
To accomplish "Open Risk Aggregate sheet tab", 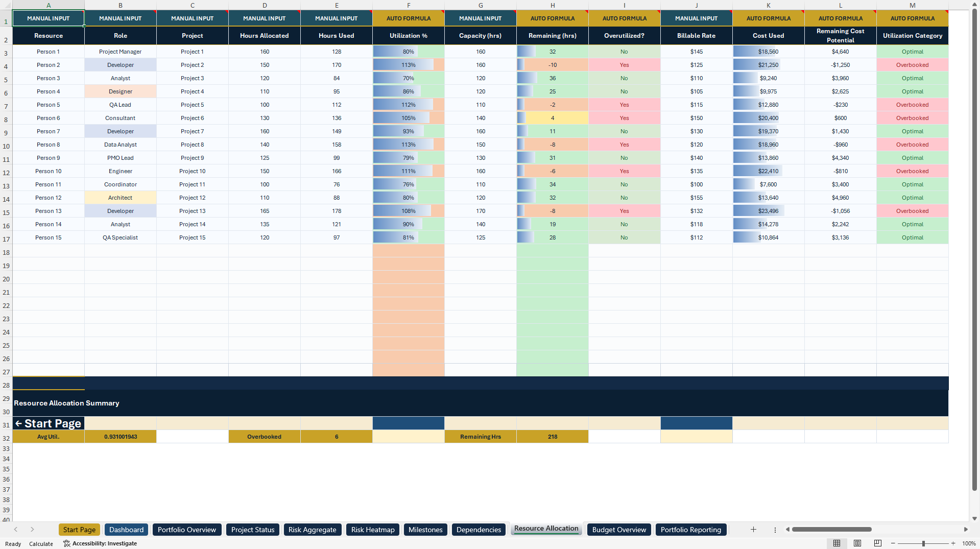I will [312, 530].
